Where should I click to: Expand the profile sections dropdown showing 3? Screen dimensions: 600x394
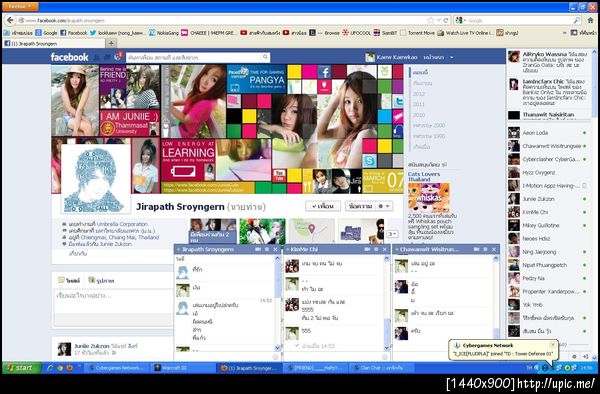392,234
